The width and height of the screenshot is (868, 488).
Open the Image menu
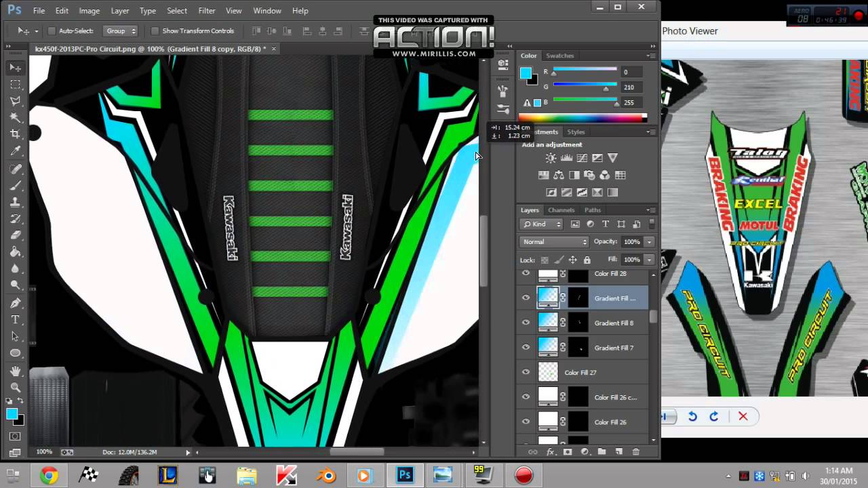90,11
